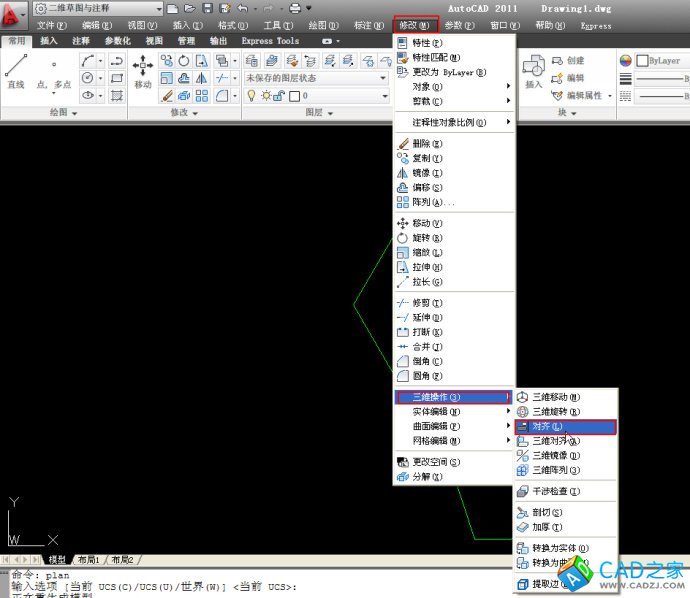Viewport: 690px width, 598px height.
Task: Open the 未保存的图层状态 layer state dropdown
Action: coord(315,78)
